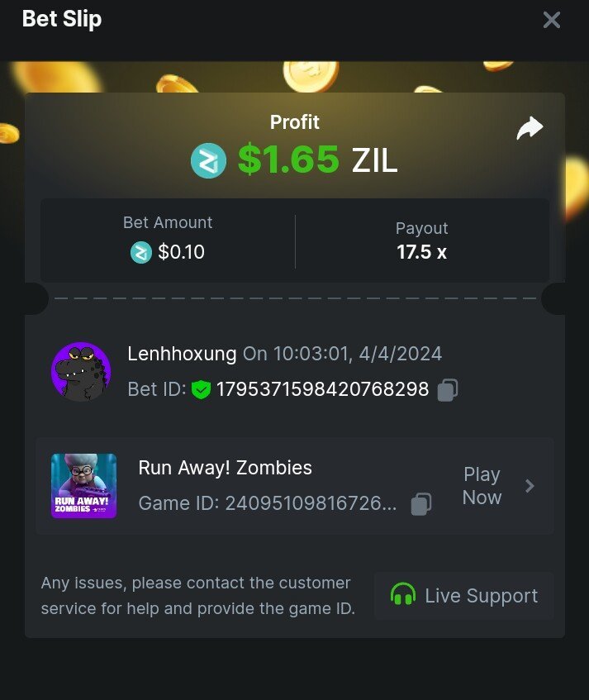
Task: Click the chevron arrow next to Play Now
Action: click(x=530, y=486)
